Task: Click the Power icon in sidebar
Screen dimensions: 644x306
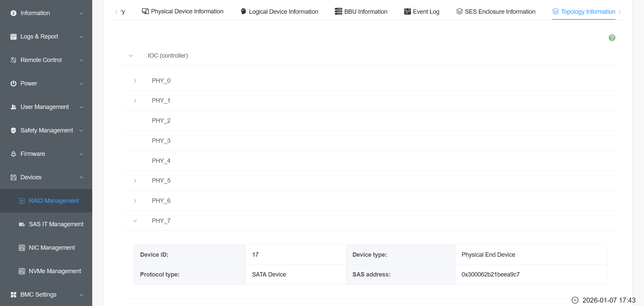Action: (x=13, y=83)
